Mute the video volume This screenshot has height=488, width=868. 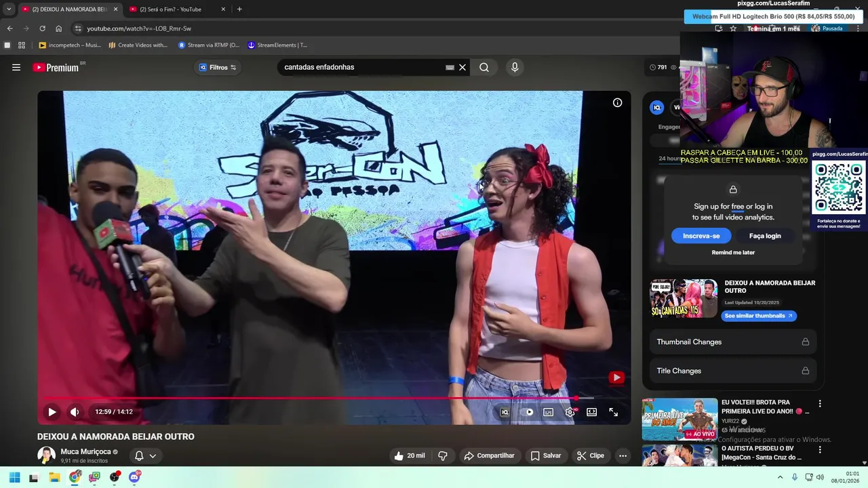click(x=75, y=411)
